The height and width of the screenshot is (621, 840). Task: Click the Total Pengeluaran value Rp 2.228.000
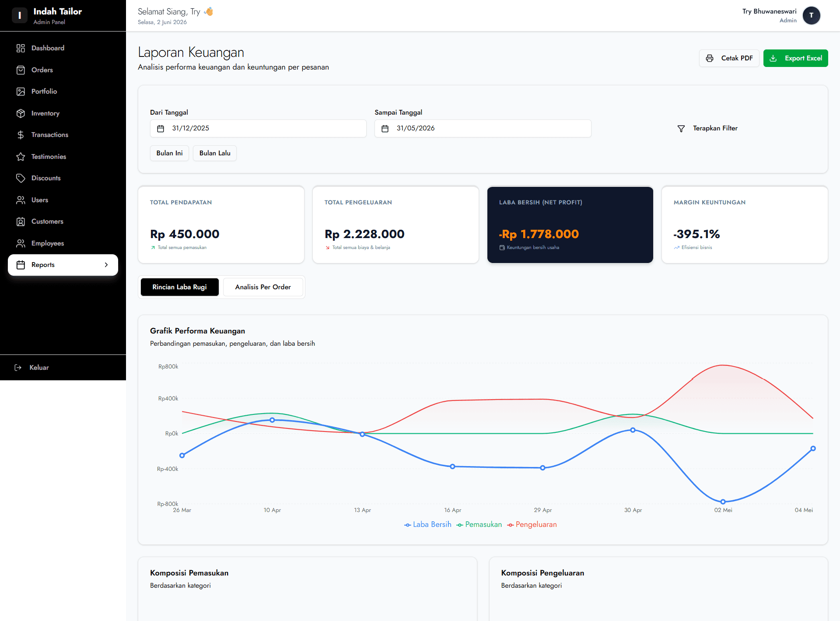pos(364,234)
